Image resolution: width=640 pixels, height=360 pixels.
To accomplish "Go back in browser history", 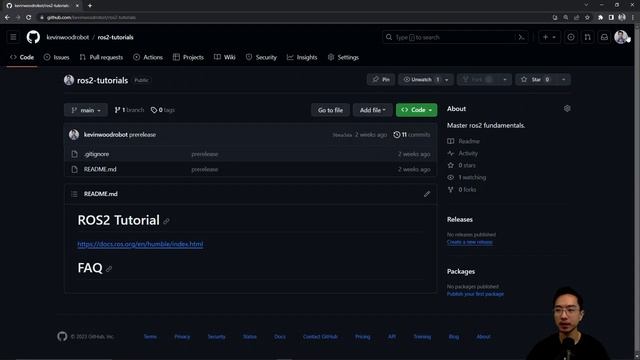I will coord(7,17).
